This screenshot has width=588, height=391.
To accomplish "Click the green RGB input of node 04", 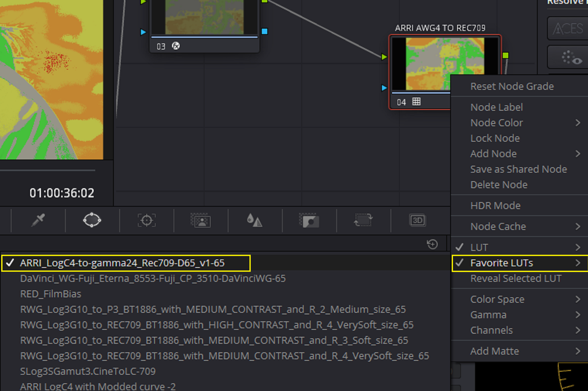I will click(384, 57).
